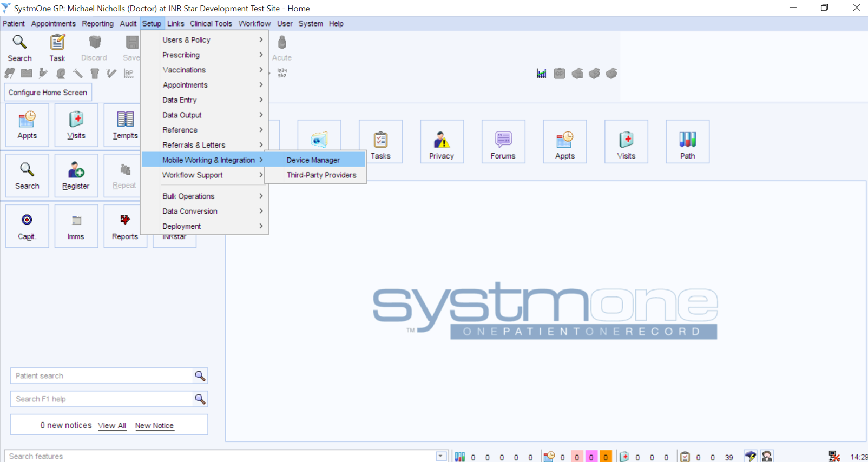Click the 39 tasks count in status bar
This screenshot has width=868, height=462.
coord(729,458)
